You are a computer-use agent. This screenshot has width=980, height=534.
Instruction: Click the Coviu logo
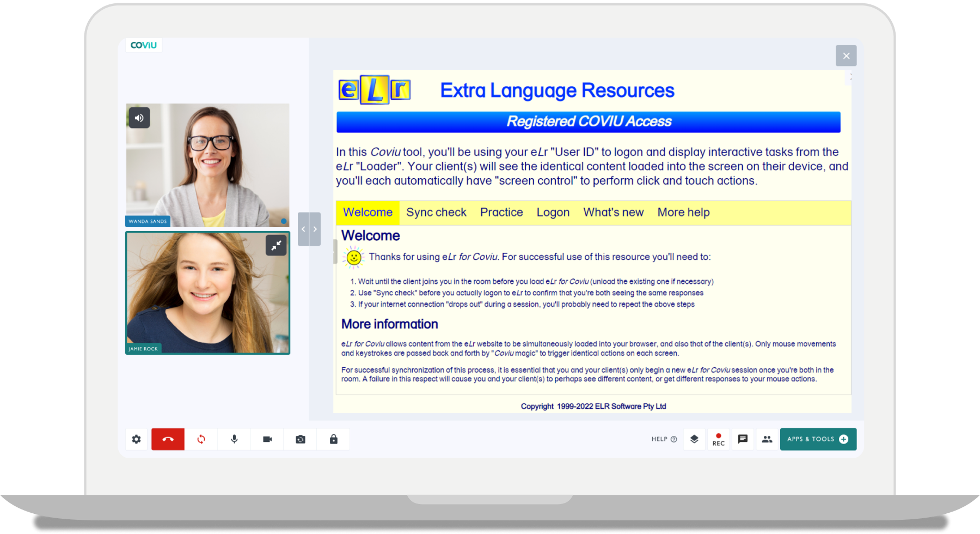(x=144, y=45)
